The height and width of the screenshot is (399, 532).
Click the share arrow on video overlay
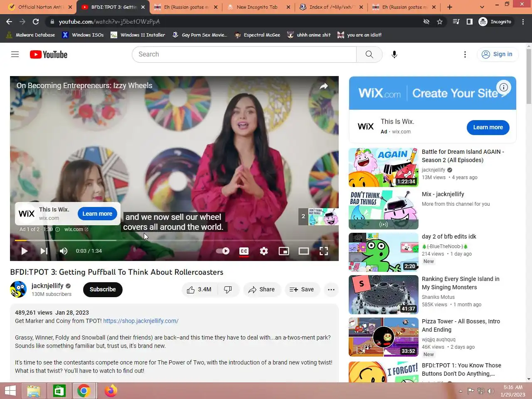click(324, 86)
